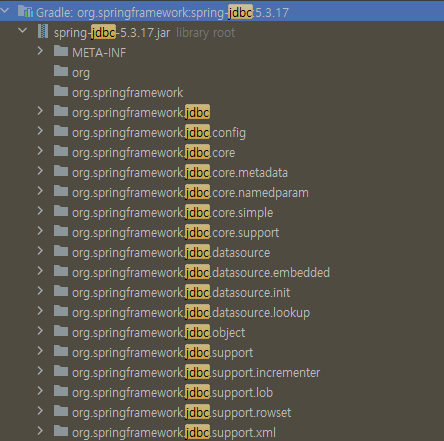Select 'org.springframework.jdbc.datasource.lookup' label
The height and width of the screenshot is (441, 444).
[x=191, y=313]
